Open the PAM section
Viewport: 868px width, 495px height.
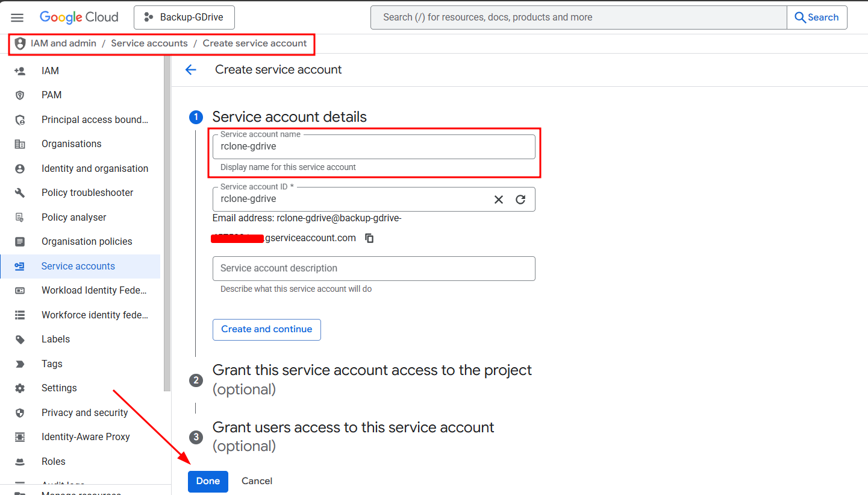point(51,95)
